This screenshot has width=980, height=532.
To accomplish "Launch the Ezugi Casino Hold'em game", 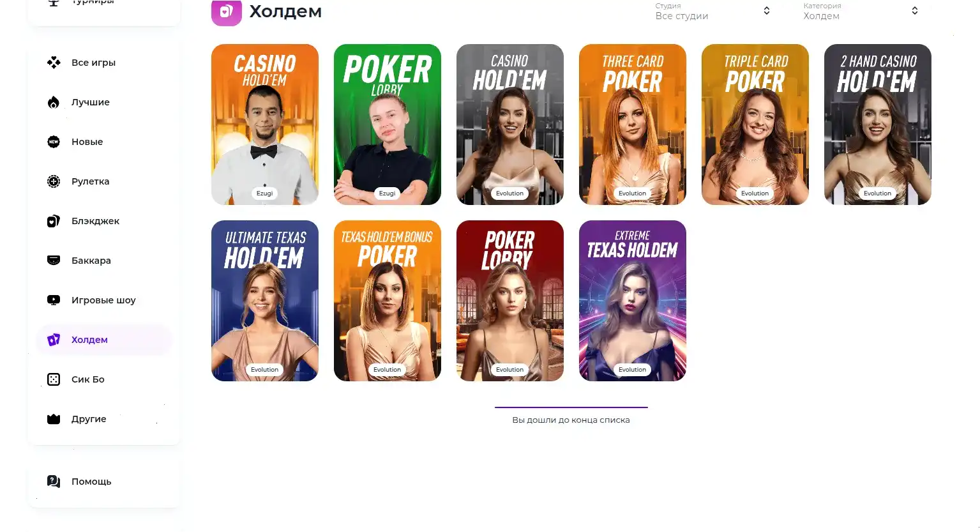I will [x=265, y=125].
